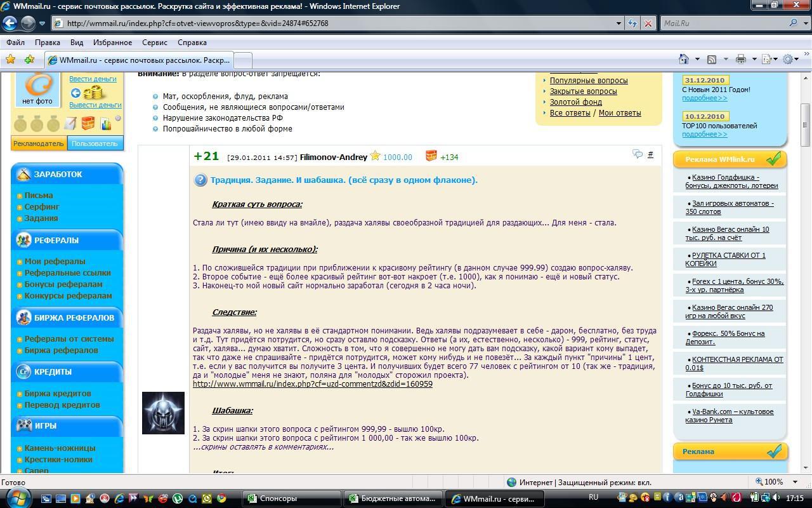Screen dimensions: 812x508
Task: Open a new blank tab
Action: point(244,60)
